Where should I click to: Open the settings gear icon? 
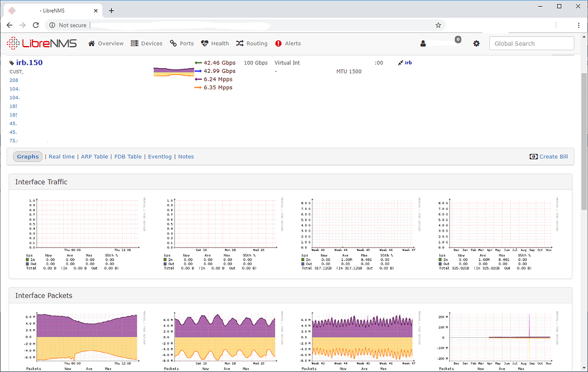pyautogui.click(x=477, y=43)
